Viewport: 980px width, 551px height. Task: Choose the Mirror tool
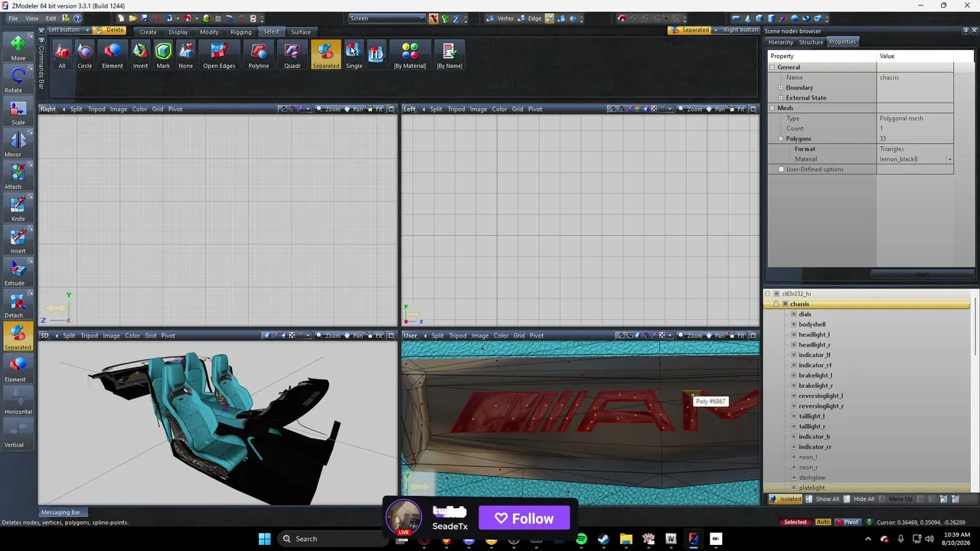pos(18,144)
